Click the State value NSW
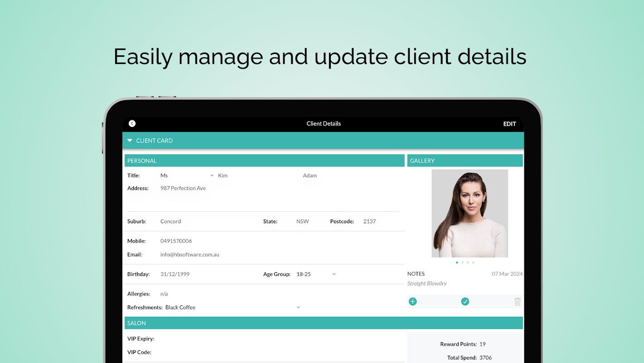 coord(302,221)
